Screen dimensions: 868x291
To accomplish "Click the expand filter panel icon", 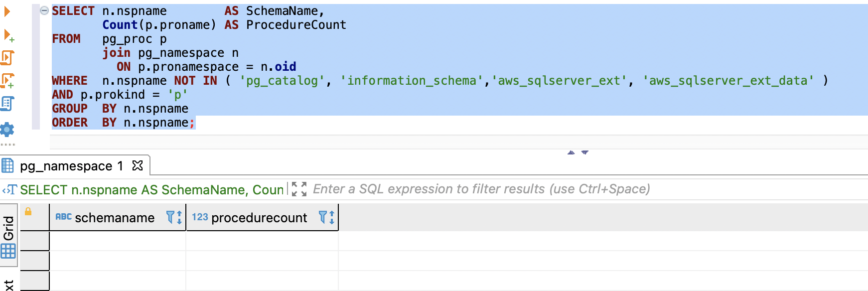I will (299, 189).
